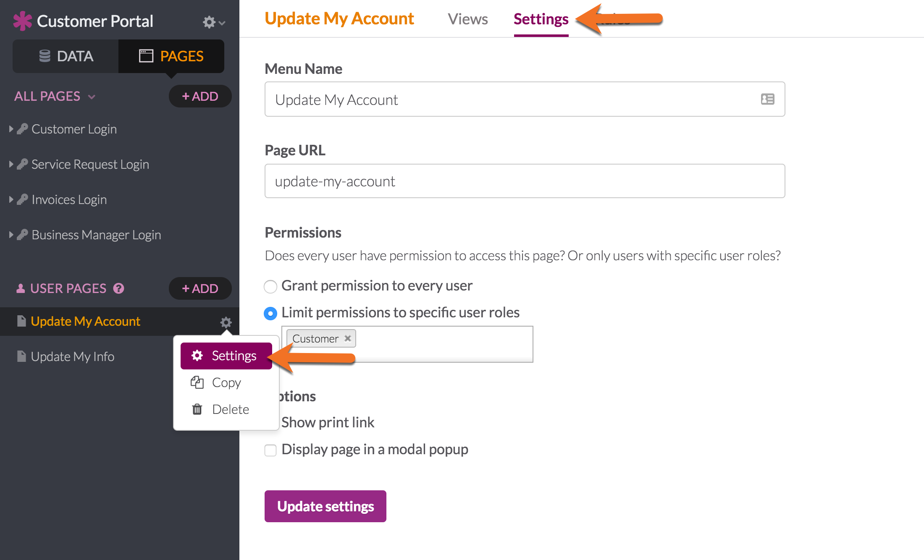Add a new user page
Viewport: 924px width, 560px height.
click(200, 288)
